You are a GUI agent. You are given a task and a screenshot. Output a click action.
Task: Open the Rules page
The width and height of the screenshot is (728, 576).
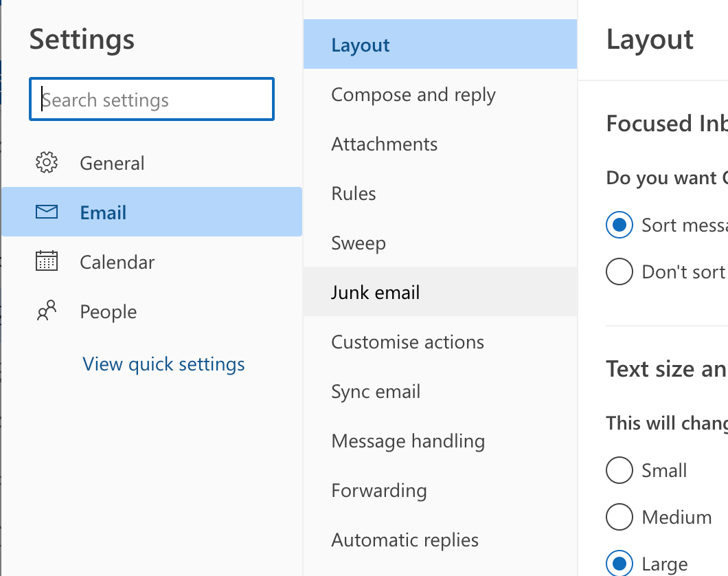click(x=354, y=193)
